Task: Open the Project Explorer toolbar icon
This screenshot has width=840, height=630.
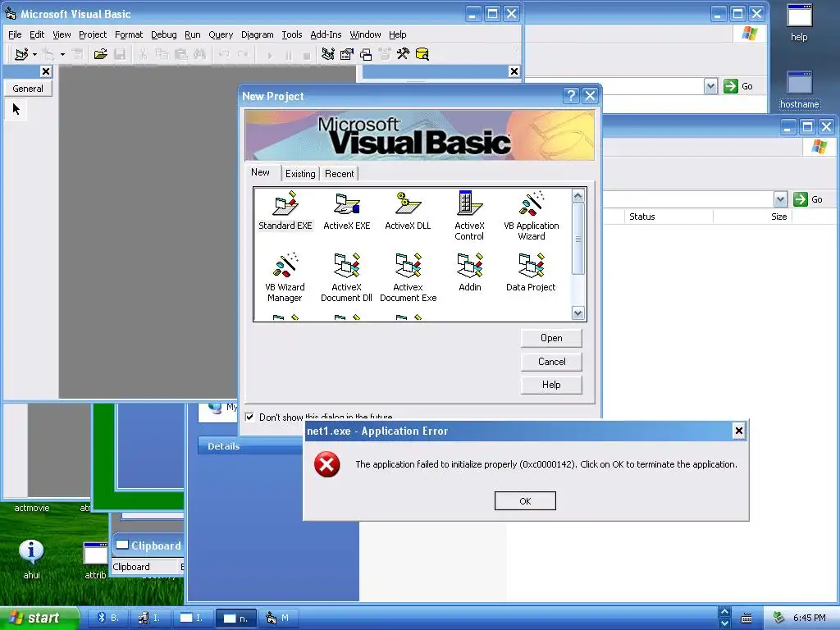Action: pyautogui.click(x=328, y=54)
